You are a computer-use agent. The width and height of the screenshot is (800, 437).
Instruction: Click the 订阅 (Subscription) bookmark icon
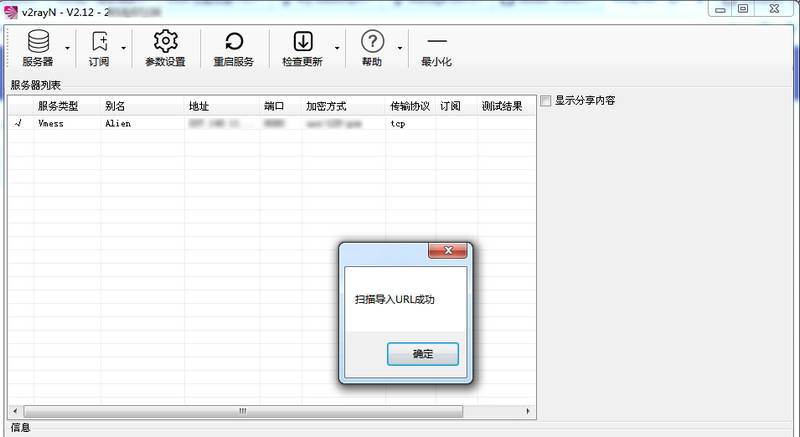[99, 42]
